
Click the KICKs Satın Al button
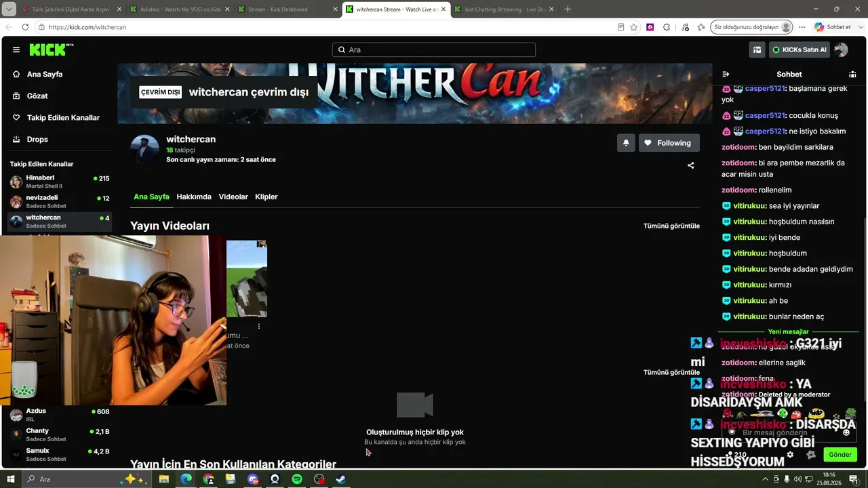800,49
